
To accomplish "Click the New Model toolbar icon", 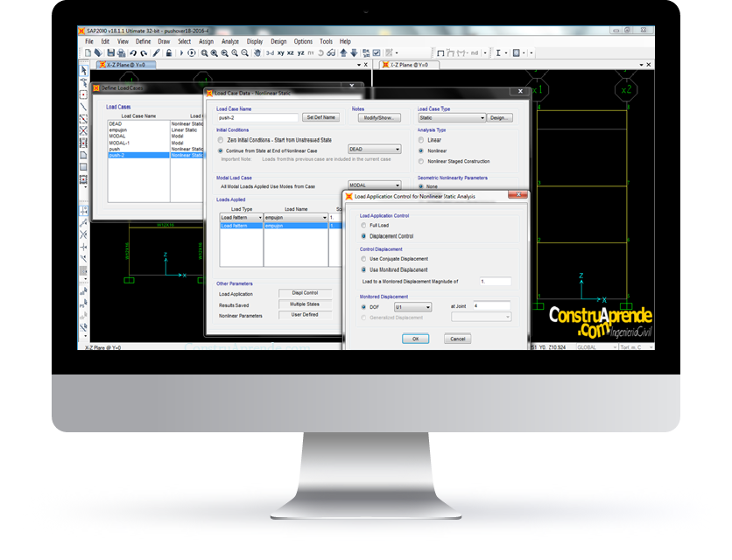I will pos(88,53).
